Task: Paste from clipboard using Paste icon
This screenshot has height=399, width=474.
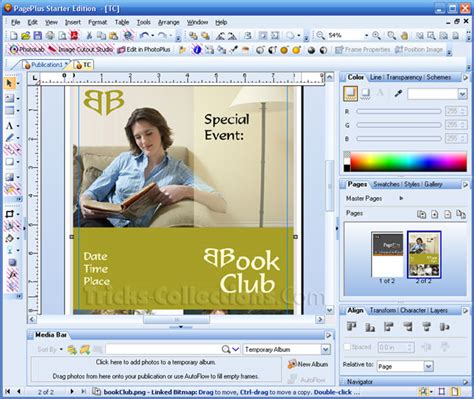Action: pos(113,36)
